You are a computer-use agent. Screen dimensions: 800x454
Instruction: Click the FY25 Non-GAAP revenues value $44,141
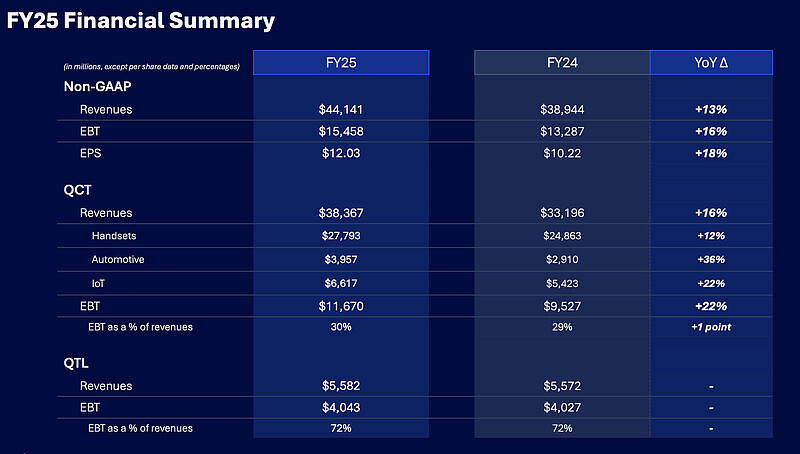341,109
